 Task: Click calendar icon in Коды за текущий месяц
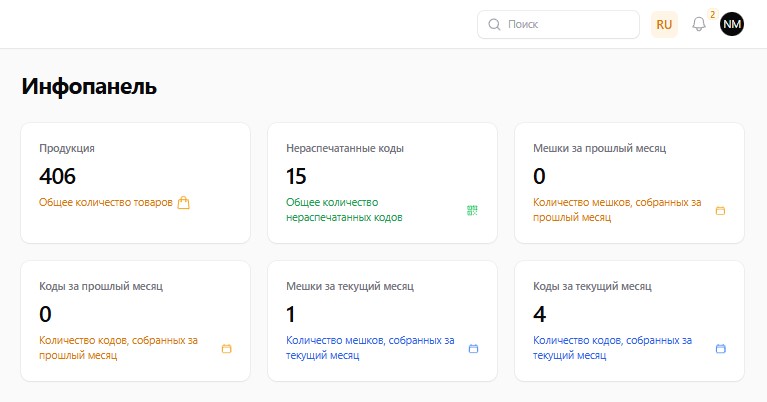click(720, 348)
